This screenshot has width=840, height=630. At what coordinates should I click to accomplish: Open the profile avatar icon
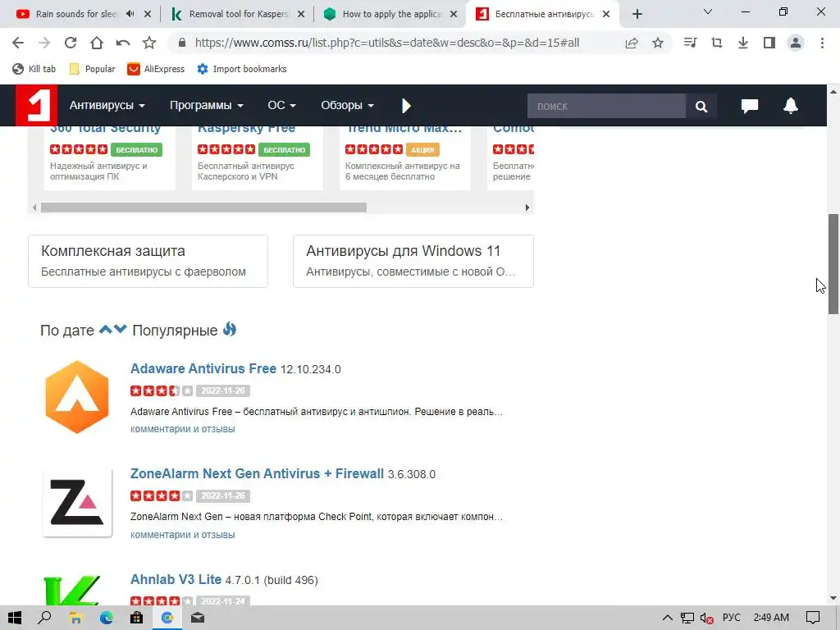pyautogui.click(x=796, y=43)
